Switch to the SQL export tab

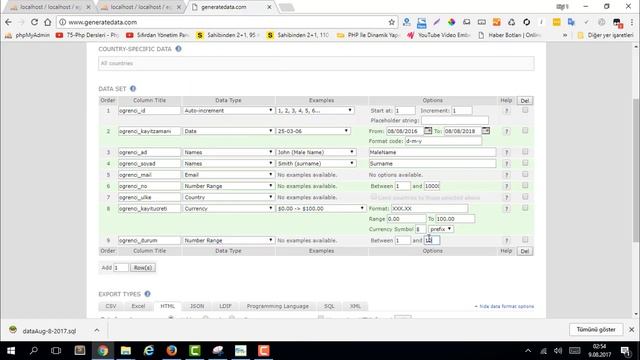329,306
